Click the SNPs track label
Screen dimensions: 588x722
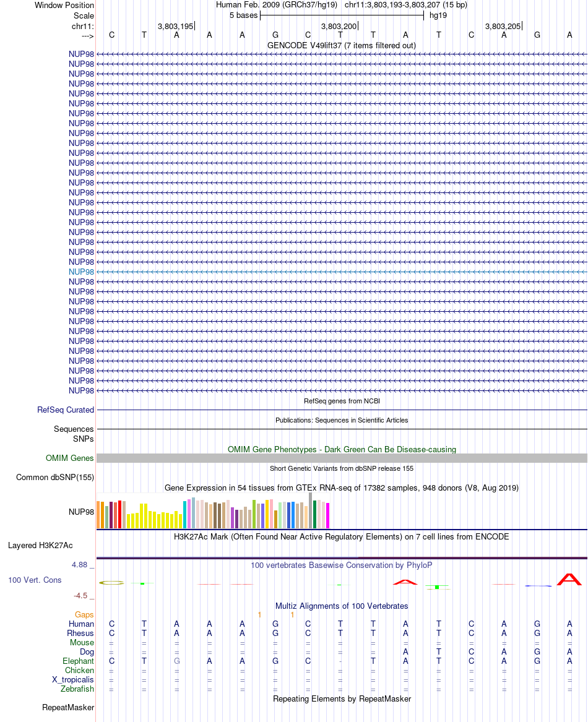84,439
